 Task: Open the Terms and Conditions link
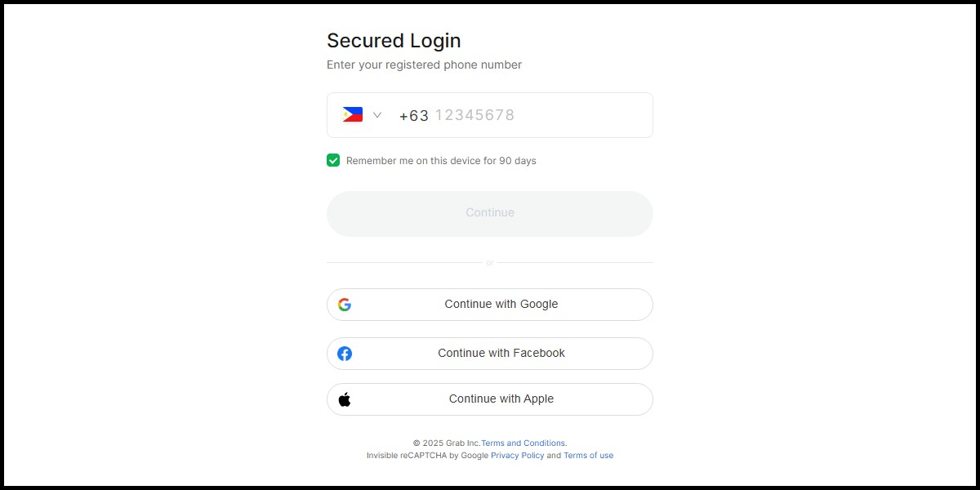click(523, 443)
